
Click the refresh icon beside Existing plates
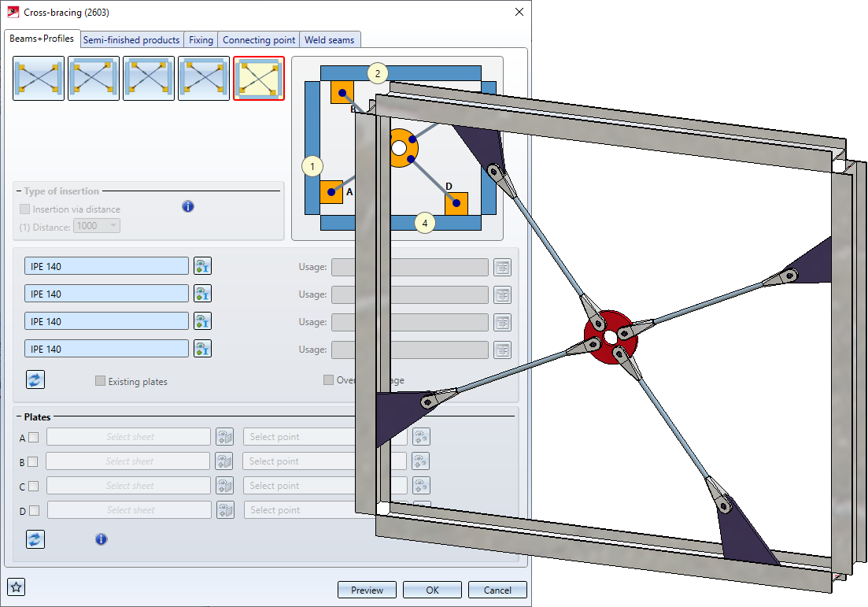35,380
